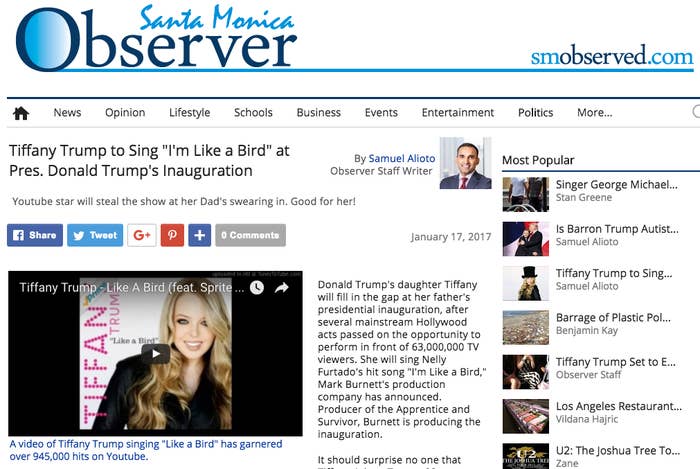Visit the smobserved.com link in header
700x469 pixels.
612,56
